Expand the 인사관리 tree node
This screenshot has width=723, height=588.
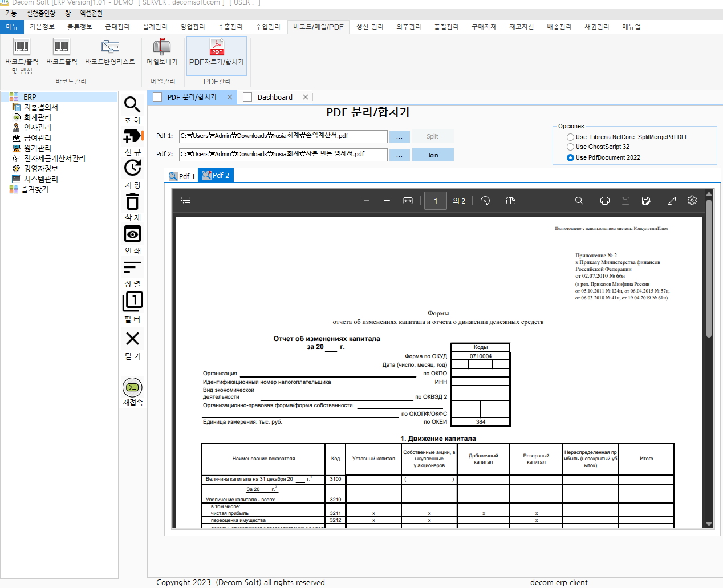36,128
